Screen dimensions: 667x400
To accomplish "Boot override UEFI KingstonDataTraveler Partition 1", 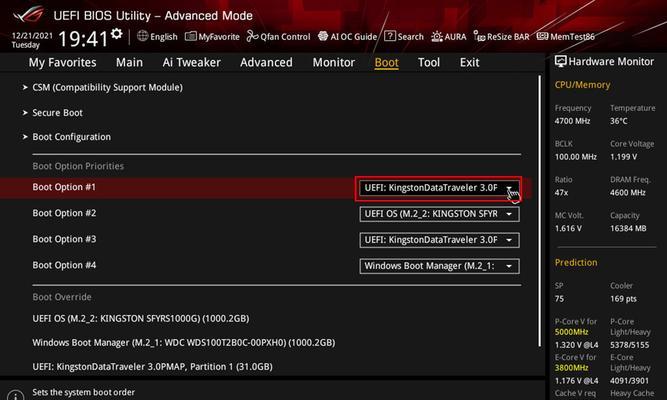I will [x=152, y=366].
